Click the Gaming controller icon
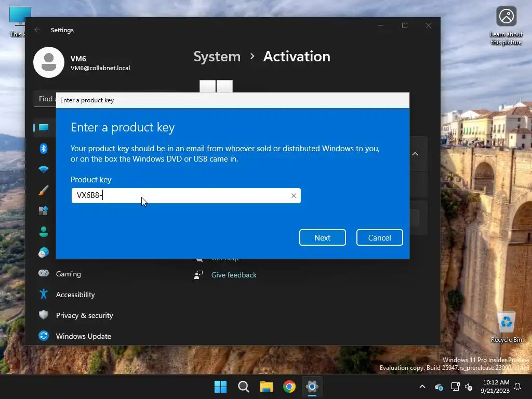Screen dimensions: 532x399 [x=44, y=273]
